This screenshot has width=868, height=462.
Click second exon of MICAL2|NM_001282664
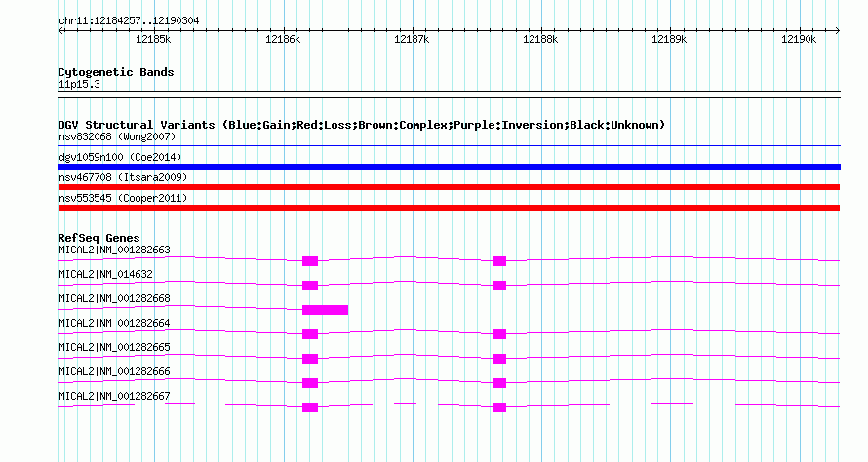point(499,334)
